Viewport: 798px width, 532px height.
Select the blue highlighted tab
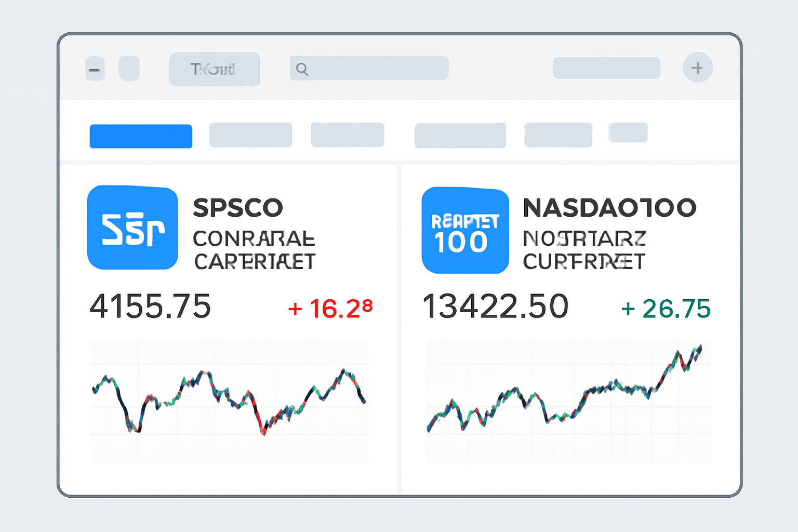point(141,136)
